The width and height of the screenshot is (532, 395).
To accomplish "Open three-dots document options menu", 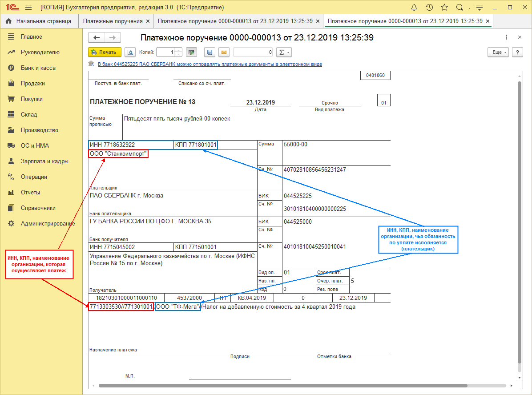I will [506, 37].
